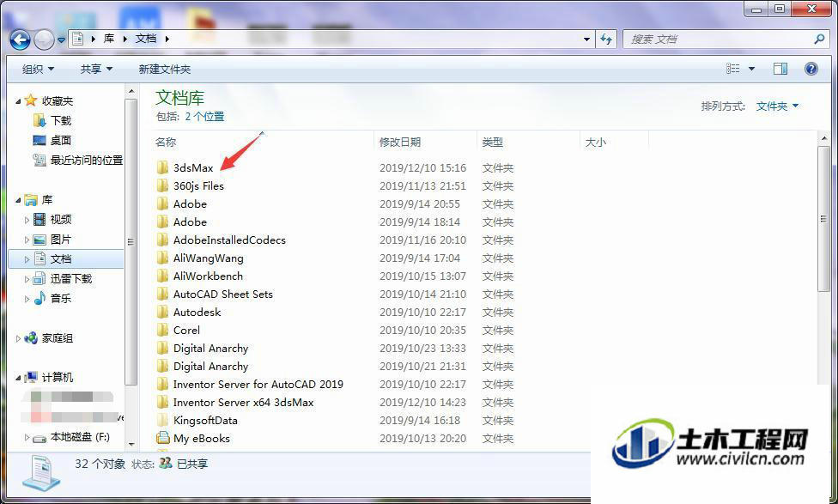Expand the 家庭组 node
838x504 pixels.
pos(18,338)
